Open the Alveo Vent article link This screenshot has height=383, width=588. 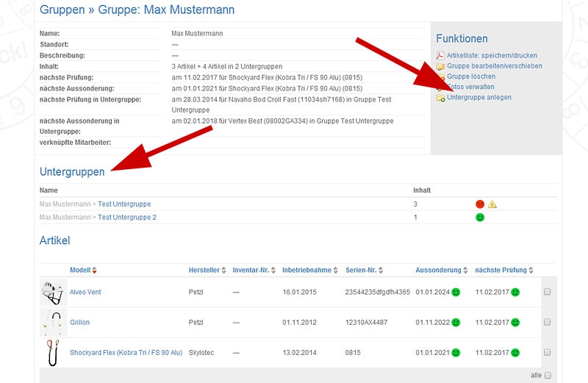pos(85,293)
